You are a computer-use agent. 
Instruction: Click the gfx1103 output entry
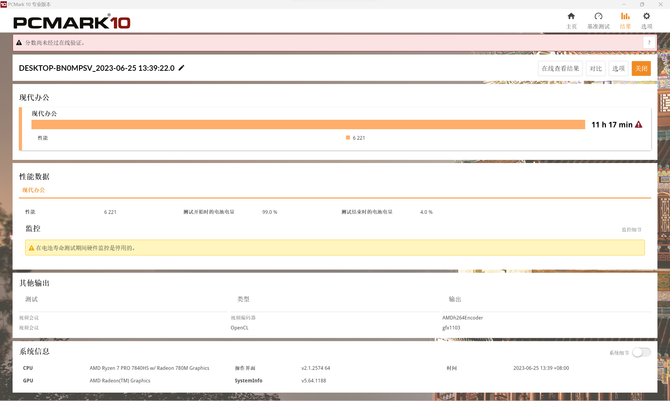[451, 328]
